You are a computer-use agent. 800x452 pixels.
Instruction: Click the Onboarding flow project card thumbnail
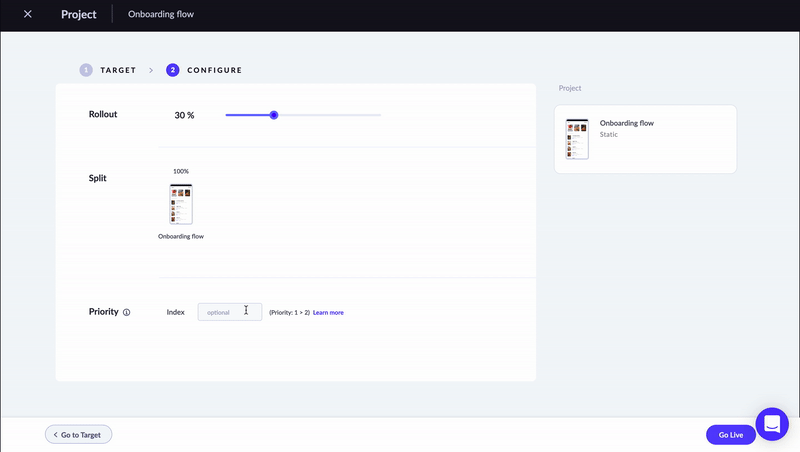click(577, 139)
